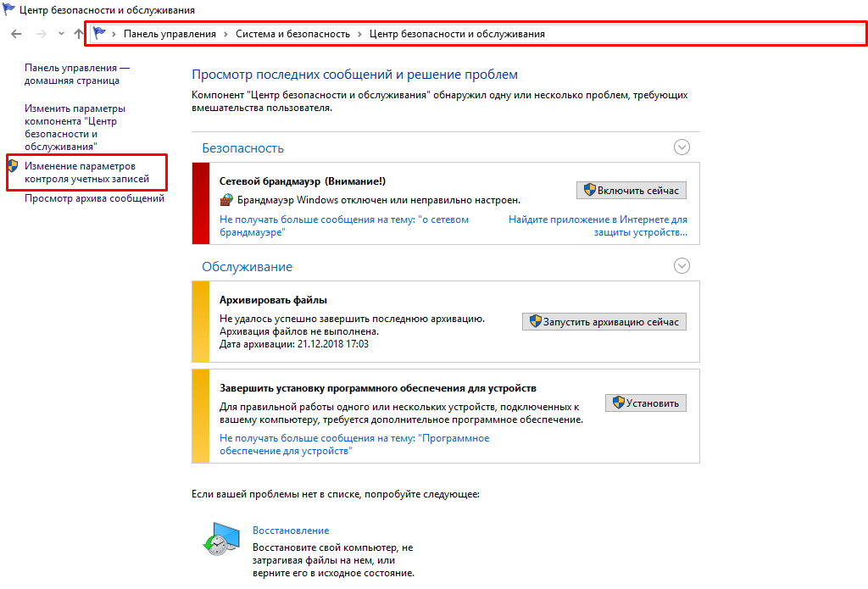The width and height of the screenshot is (868, 589).
Task: Open 'Система и безопасность' breadcrumb
Action: [x=292, y=34]
